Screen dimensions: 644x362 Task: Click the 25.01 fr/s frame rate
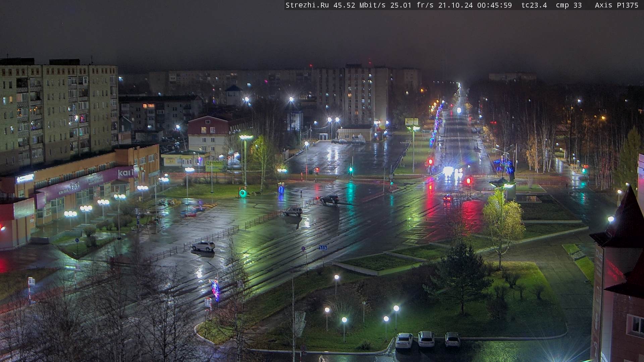click(412, 5)
